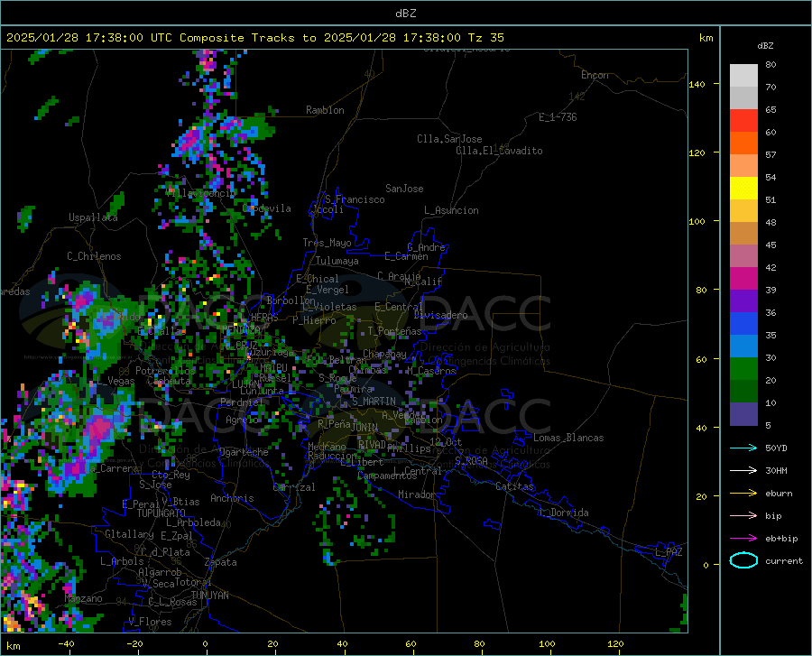The width and height of the screenshot is (812, 656).
Task: Click the 0 km mark on horizontal axis
Action: 206,644
